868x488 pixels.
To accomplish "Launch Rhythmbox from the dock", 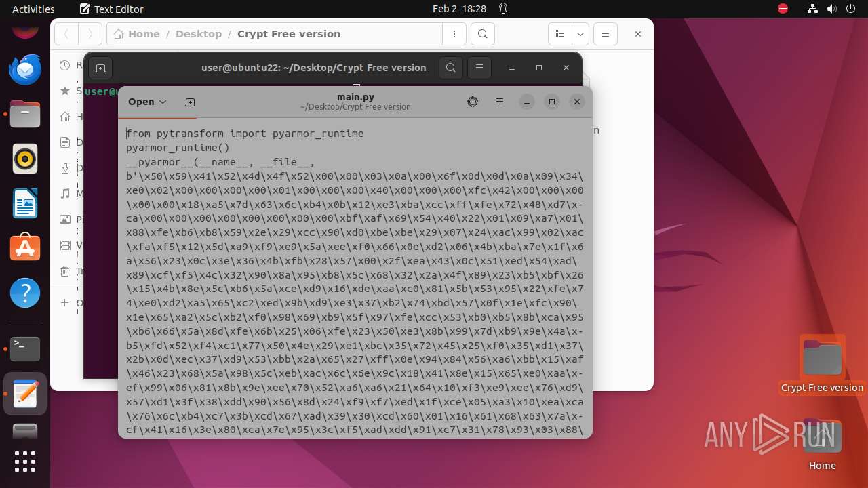I will click(x=25, y=159).
